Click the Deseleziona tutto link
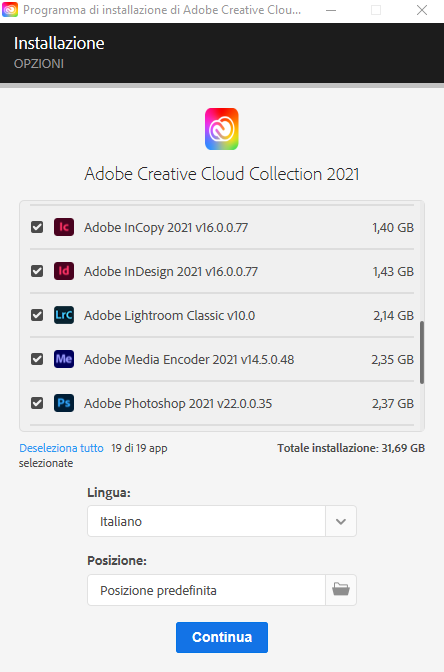Viewport: 444px width, 672px height. click(x=61, y=448)
